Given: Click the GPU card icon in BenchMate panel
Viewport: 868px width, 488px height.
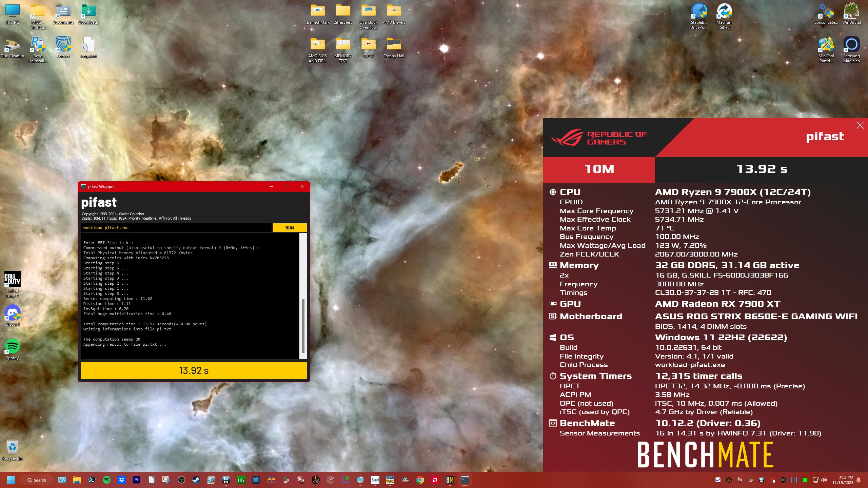Looking at the screenshot, I should [553, 304].
